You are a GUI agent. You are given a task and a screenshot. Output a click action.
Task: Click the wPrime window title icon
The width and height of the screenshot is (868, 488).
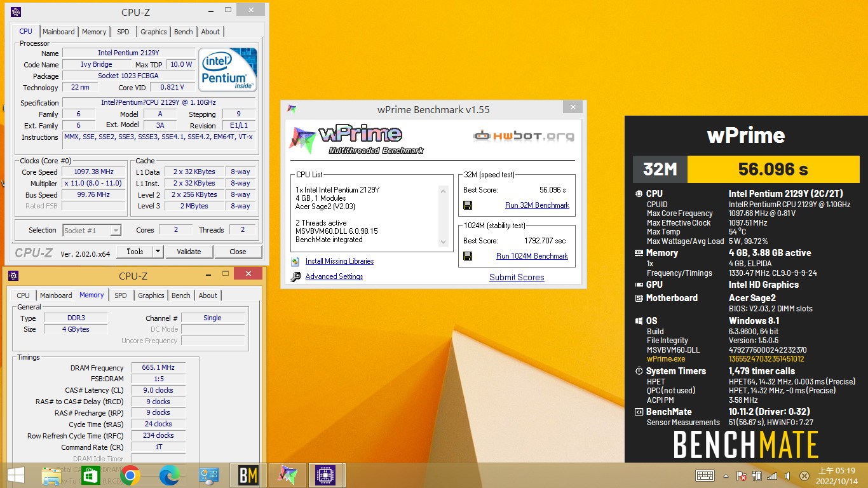click(x=292, y=109)
